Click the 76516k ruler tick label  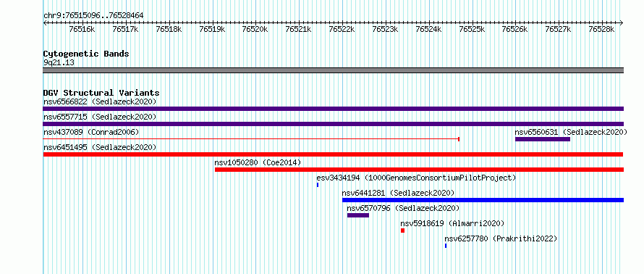82,30
